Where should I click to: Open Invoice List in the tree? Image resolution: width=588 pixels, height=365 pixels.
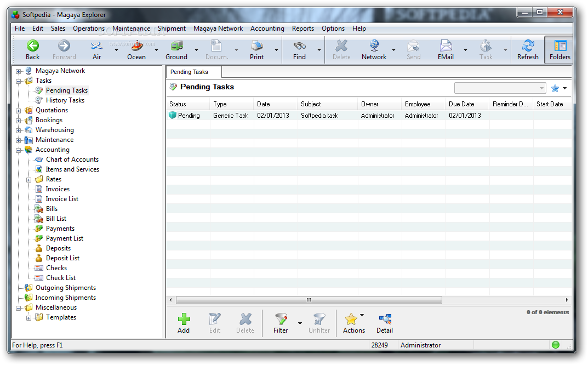pos(62,199)
